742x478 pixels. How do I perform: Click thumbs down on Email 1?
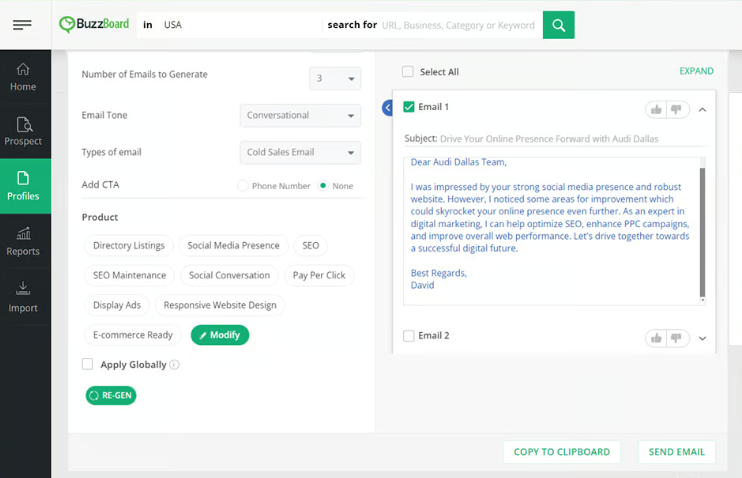tap(677, 110)
